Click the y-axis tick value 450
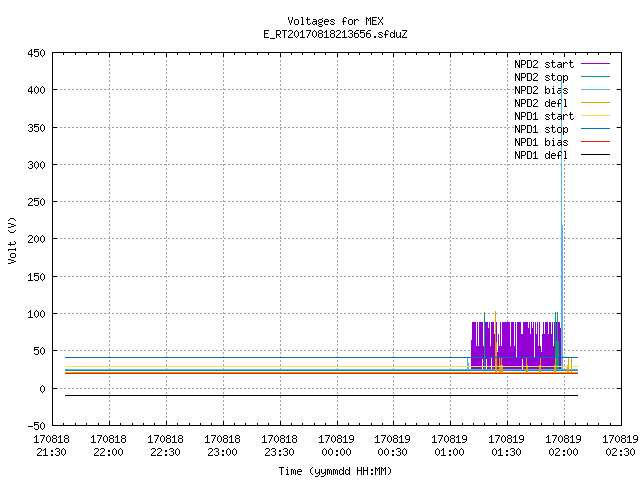The height and width of the screenshot is (480, 640). point(36,53)
